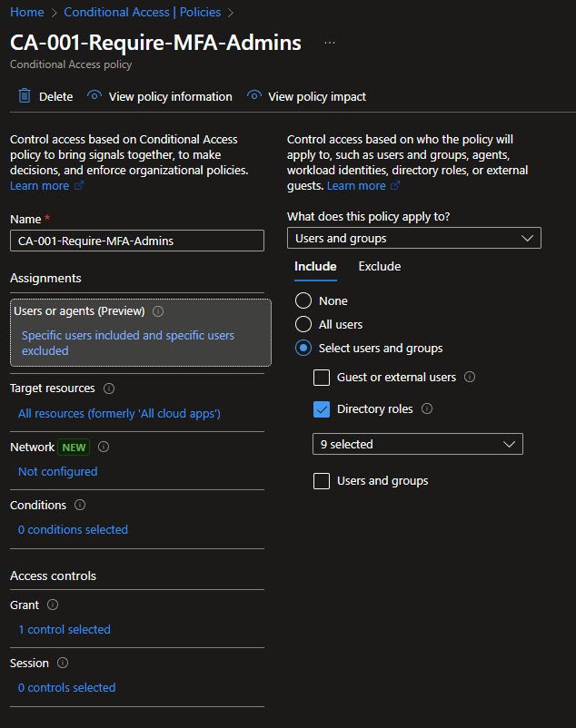This screenshot has width=576, height=728.
Task: Select the All users radio button
Action: coord(303,324)
